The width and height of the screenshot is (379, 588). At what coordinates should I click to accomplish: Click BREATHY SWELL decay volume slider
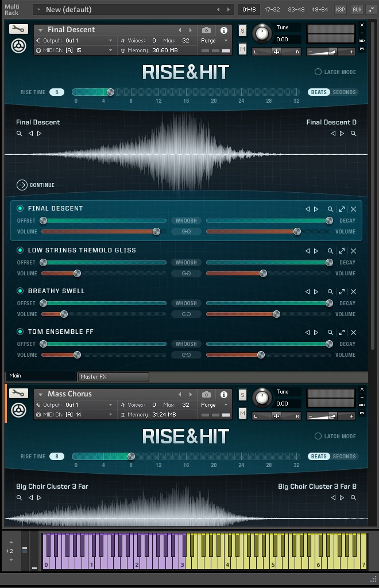tap(269, 314)
